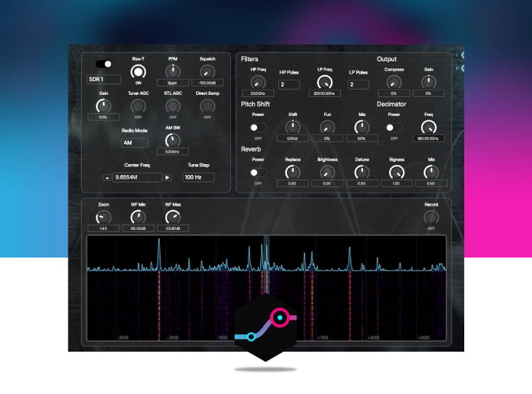Click the Bigness 1.00 value field
Image resolution: width=532 pixels, height=394 pixels.
(396, 183)
